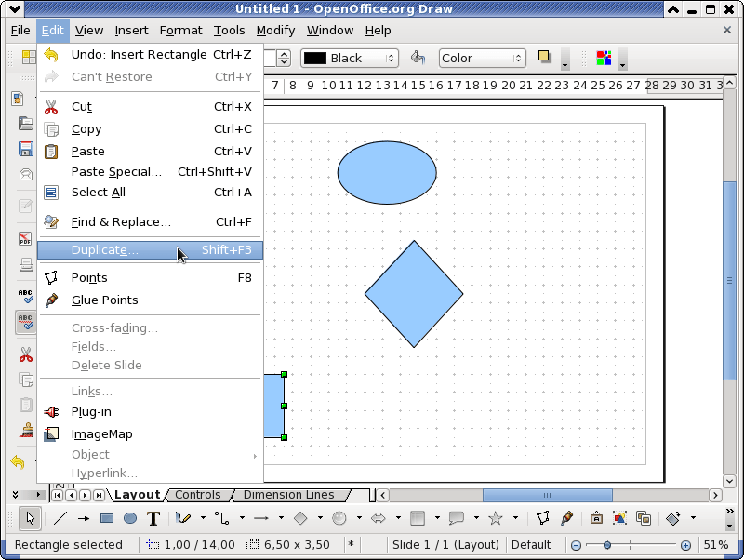Click the Open folder icon
The image size is (744, 560).
26,124
